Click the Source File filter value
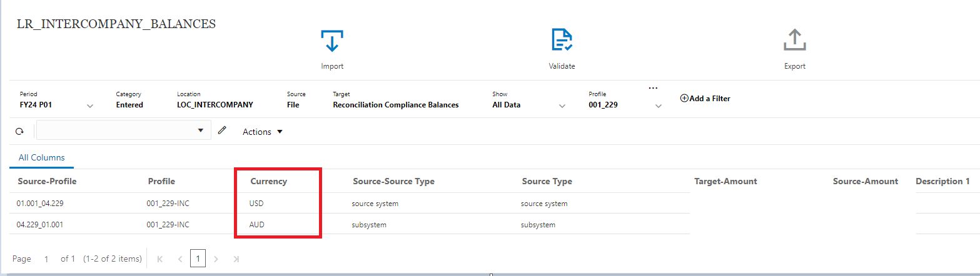The height and width of the screenshot is (276, 980). pos(293,105)
